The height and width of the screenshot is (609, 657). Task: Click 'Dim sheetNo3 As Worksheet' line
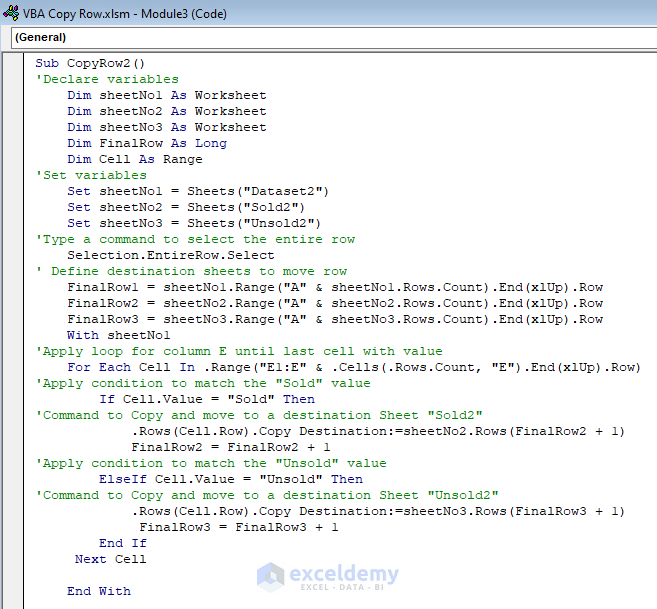coord(167,127)
